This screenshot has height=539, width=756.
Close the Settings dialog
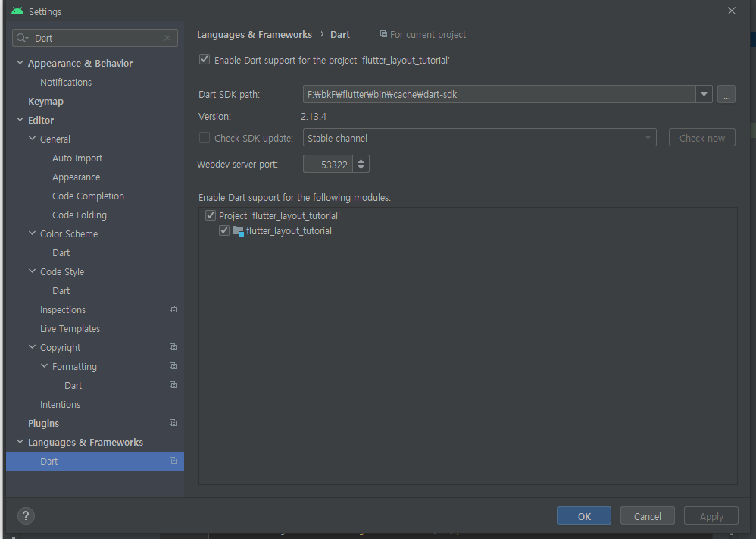click(x=732, y=11)
